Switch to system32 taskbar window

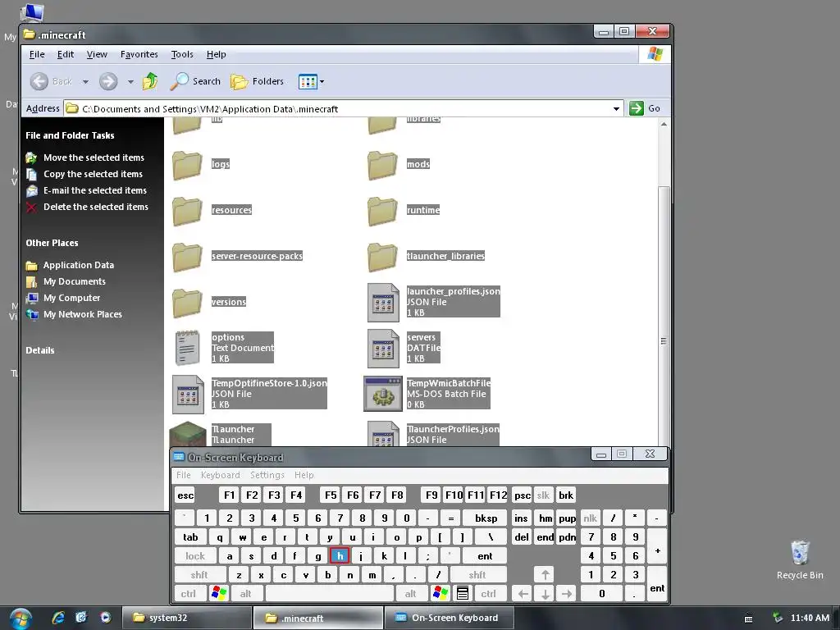pyautogui.click(x=185, y=618)
